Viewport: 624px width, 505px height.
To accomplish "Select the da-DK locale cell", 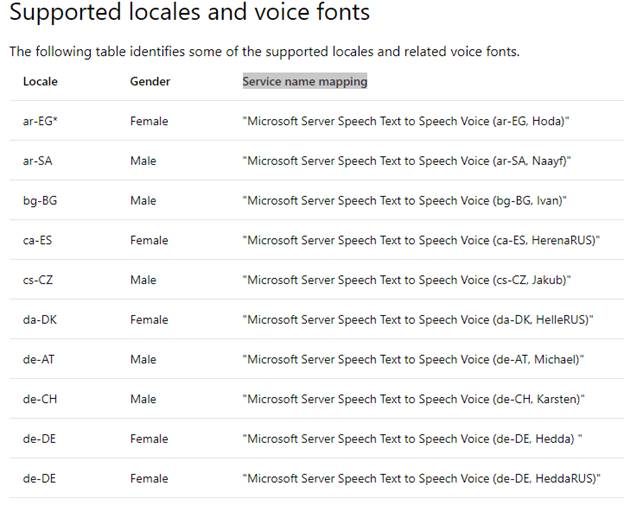I will click(x=39, y=320).
